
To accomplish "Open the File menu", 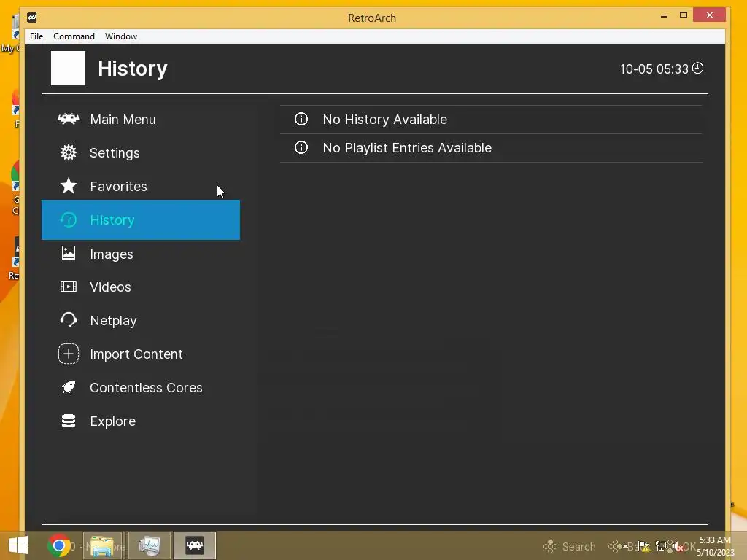I will coord(36,36).
